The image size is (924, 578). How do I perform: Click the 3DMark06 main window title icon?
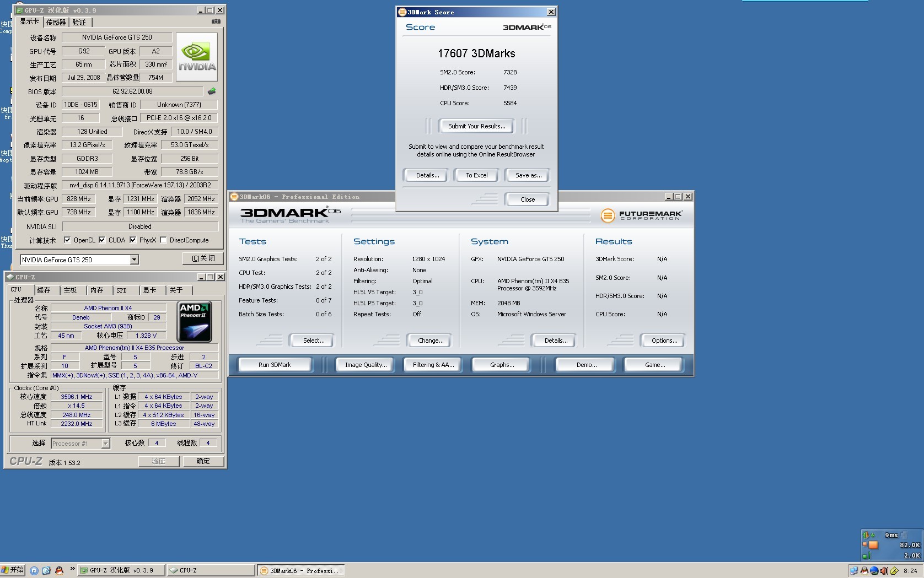tap(234, 197)
